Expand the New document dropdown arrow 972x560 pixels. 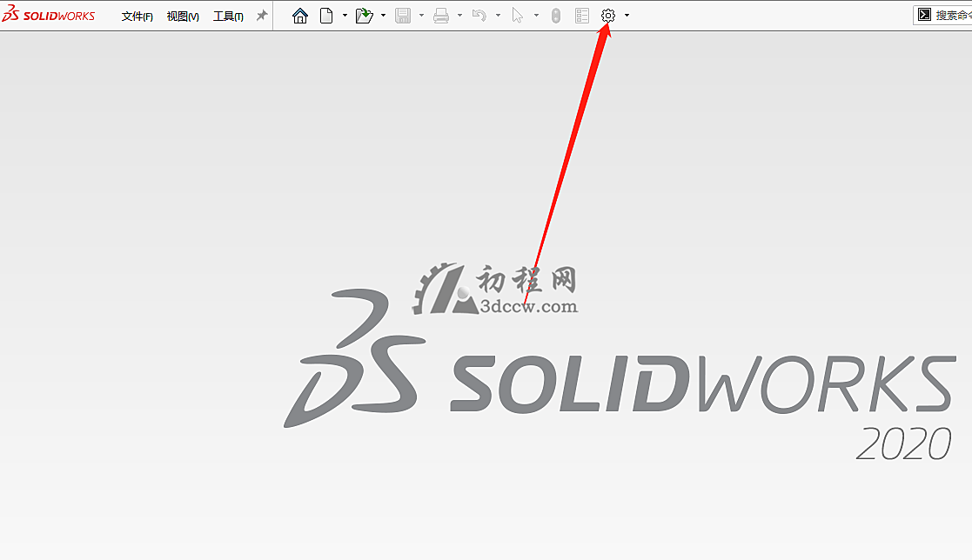click(345, 16)
